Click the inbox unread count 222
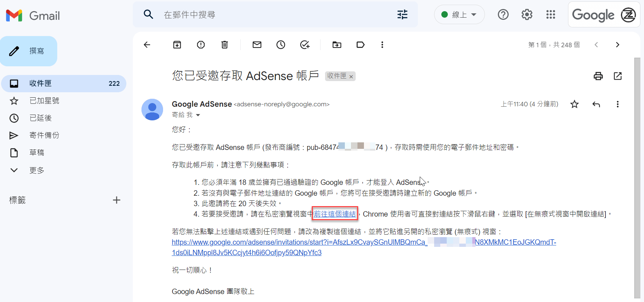The image size is (644, 302). pyautogui.click(x=114, y=84)
